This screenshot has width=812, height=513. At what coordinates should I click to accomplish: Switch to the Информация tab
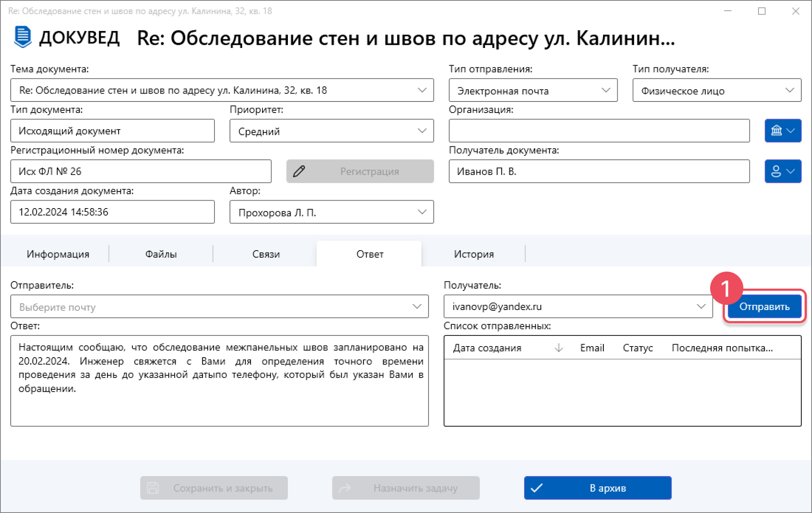58,254
